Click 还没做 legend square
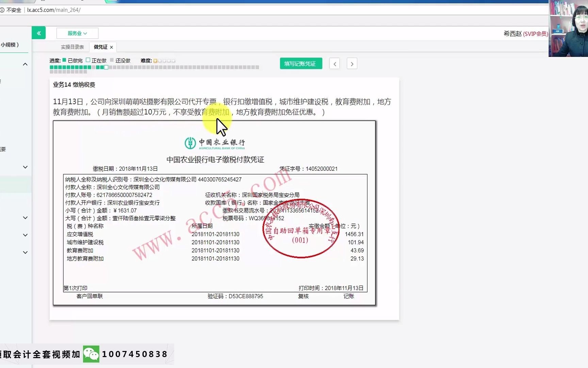The height and width of the screenshot is (368, 588). point(112,60)
